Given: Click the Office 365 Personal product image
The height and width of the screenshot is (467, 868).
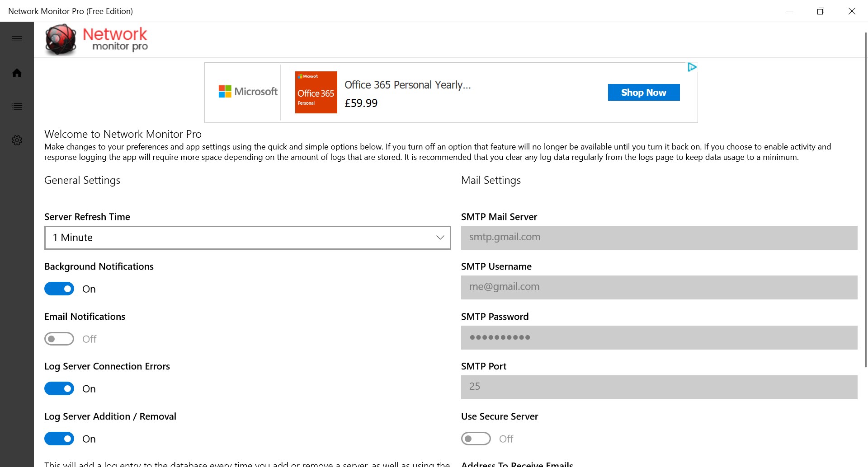Looking at the screenshot, I should pos(316,92).
